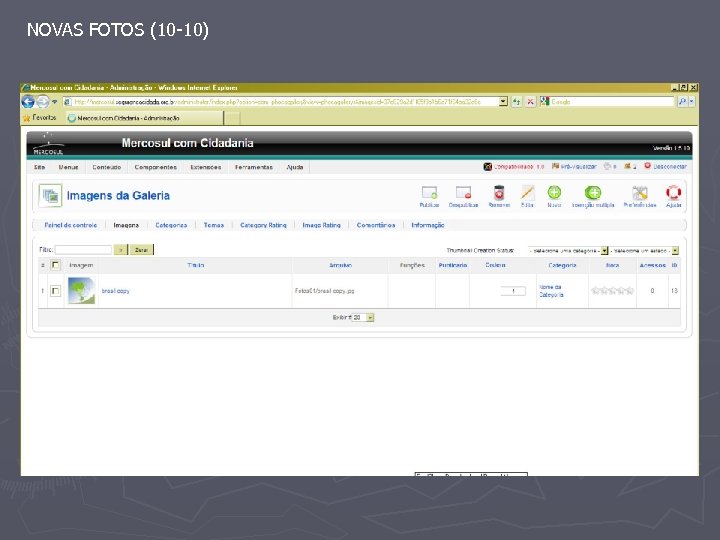Open the Favoritos star button

pyautogui.click(x=39, y=118)
